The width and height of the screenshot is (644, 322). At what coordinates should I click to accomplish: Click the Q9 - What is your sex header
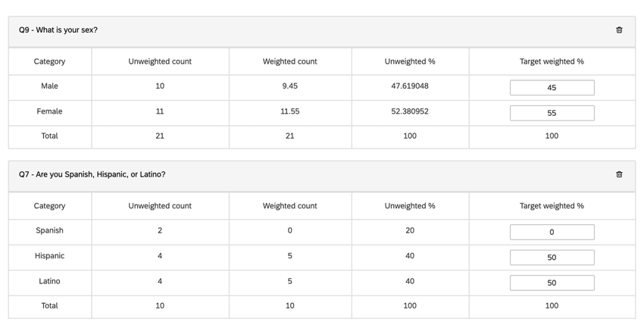tap(58, 30)
